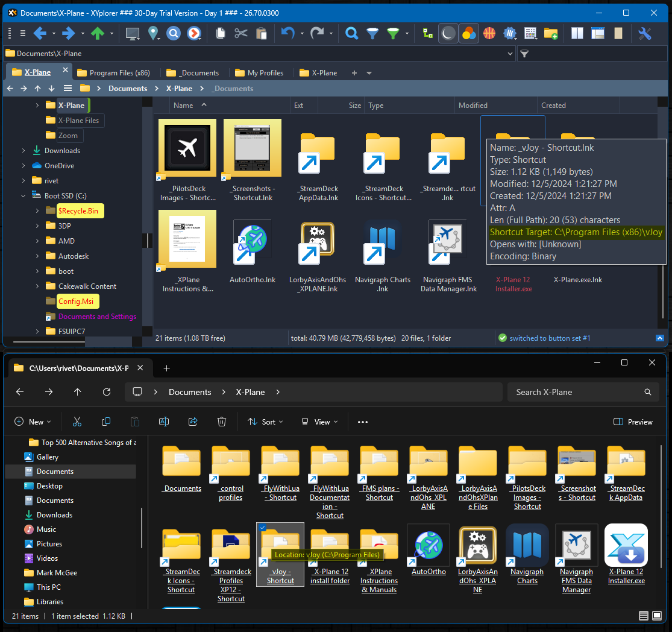Uncheck the _vJoy - Shortcut selection checkbox
This screenshot has width=672, height=632.
click(262, 528)
